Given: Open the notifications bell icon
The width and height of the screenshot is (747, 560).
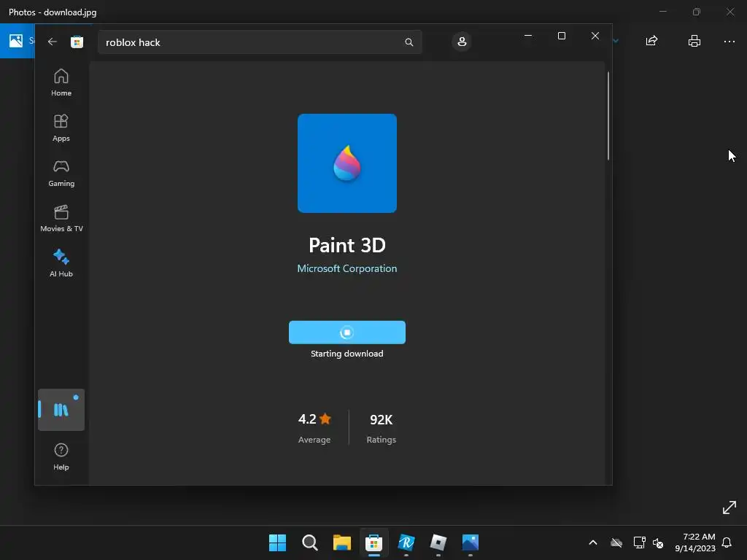Looking at the screenshot, I should tap(727, 542).
